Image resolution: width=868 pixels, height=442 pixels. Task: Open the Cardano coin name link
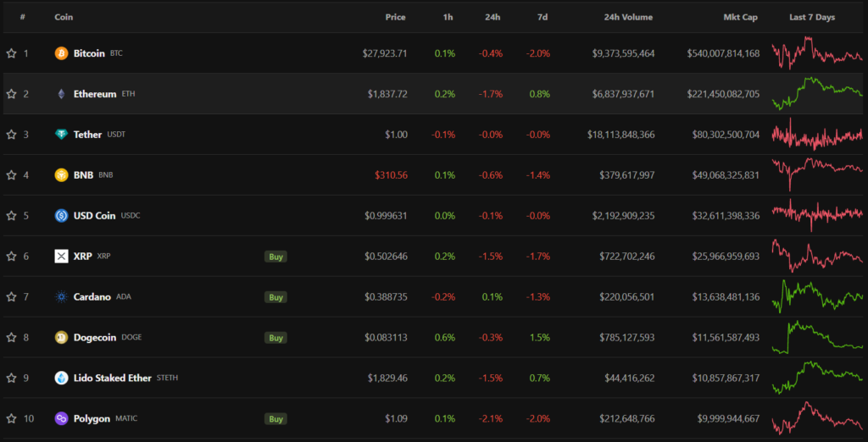(x=92, y=297)
